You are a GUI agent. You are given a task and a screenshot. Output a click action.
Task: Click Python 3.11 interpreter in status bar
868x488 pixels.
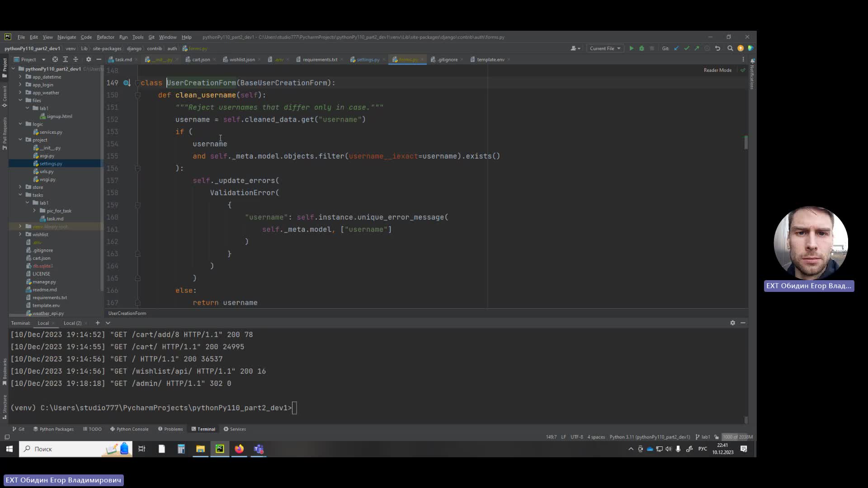pyautogui.click(x=650, y=437)
